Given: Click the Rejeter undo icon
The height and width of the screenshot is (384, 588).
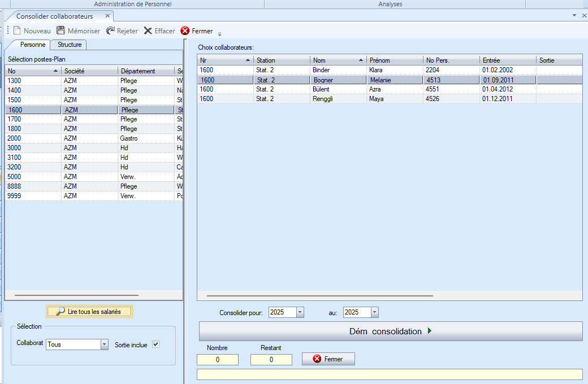Looking at the screenshot, I should click(110, 31).
